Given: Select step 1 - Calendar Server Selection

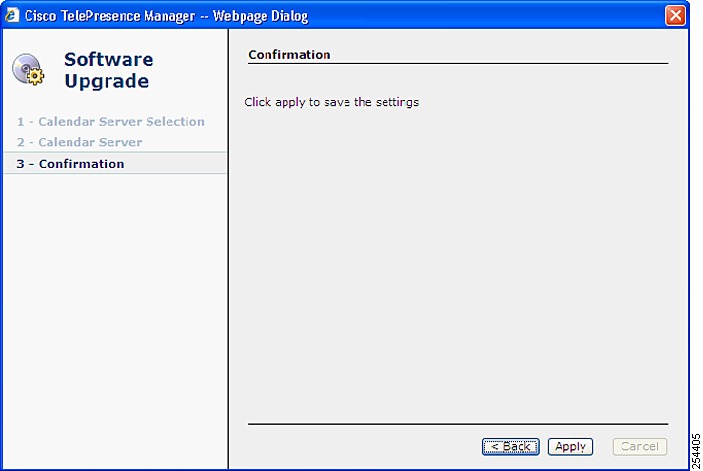Looking at the screenshot, I should tap(111, 121).
